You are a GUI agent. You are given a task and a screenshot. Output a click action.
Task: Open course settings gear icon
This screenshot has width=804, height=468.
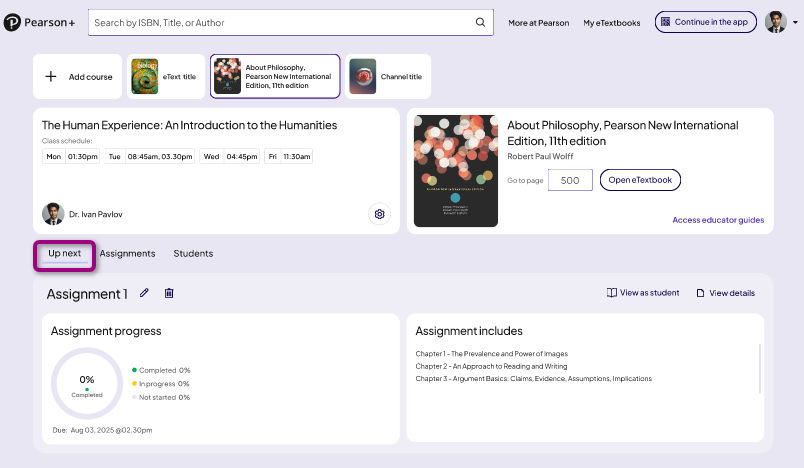pos(379,214)
